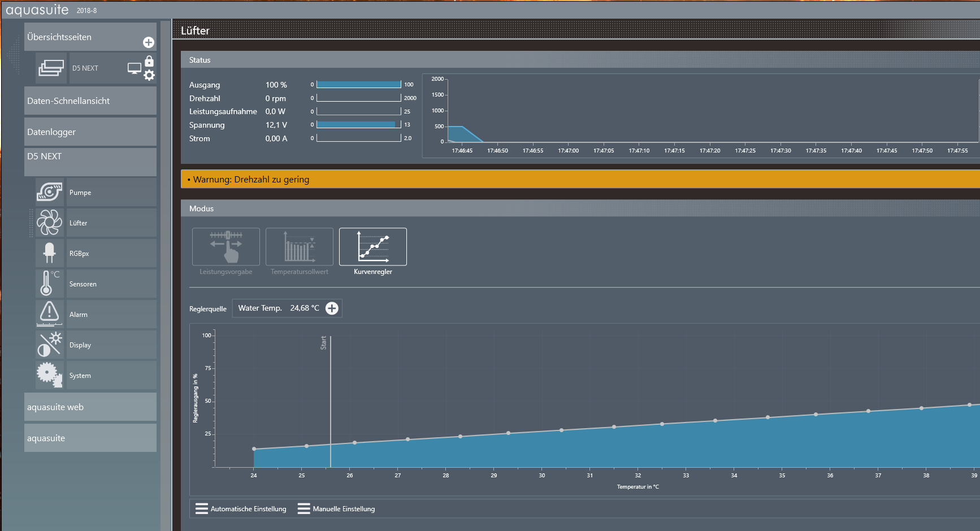Open overview page settings gear
980x531 pixels.
coord(149,75)
